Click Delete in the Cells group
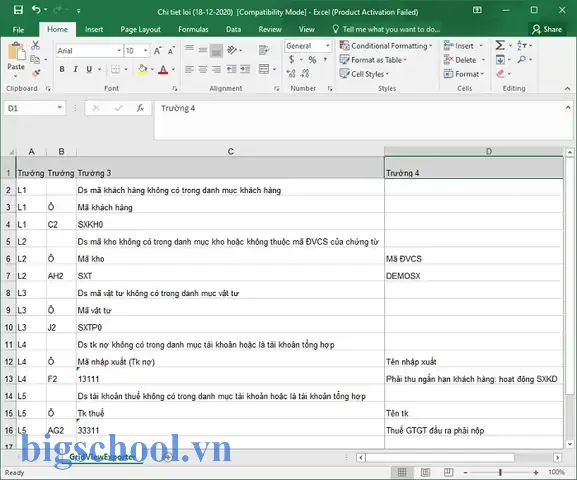Screen dimensions: 577x480 tap(464, 60)
